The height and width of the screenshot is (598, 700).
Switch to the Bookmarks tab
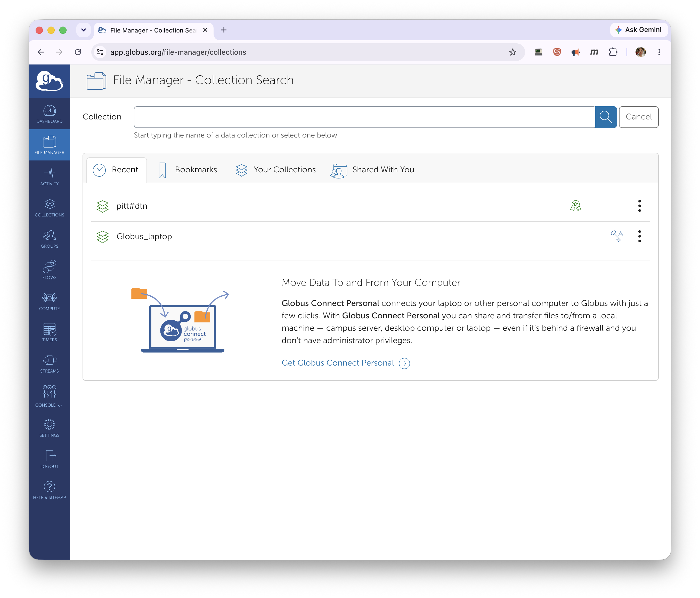pos(188,170)
